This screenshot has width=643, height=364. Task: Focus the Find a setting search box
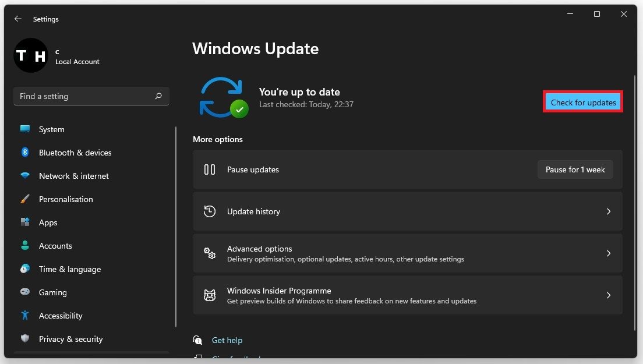coord(84,96)
